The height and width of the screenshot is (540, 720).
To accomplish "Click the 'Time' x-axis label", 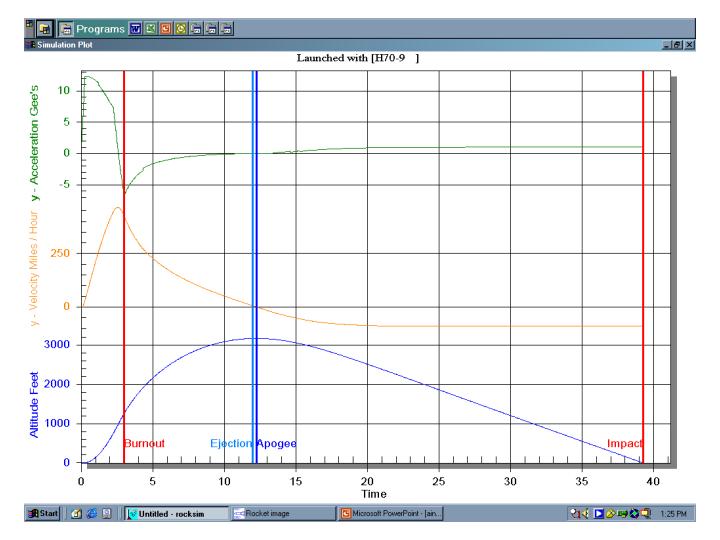I will tap(374, 494).
